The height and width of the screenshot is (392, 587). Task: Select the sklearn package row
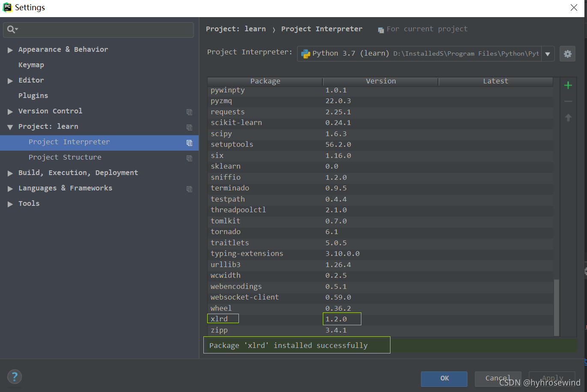tap(380, 166)
